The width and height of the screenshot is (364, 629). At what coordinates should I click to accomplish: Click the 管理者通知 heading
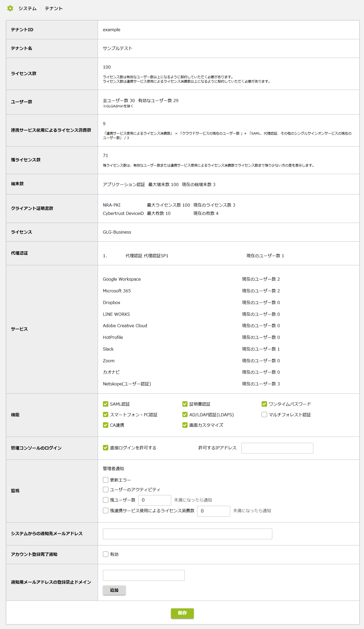point(113,468)
